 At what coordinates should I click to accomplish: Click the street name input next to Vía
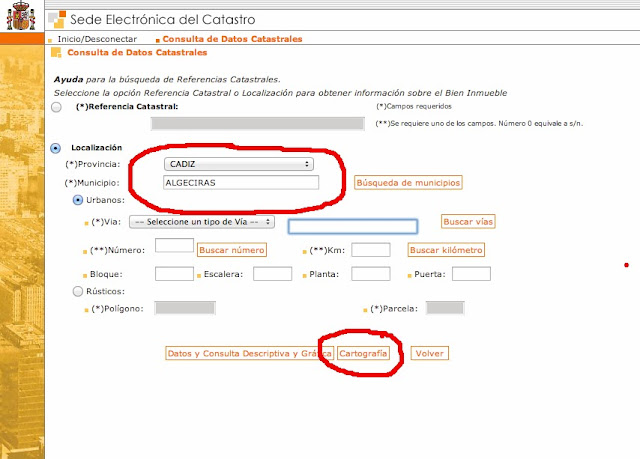(x=353, y=226)
